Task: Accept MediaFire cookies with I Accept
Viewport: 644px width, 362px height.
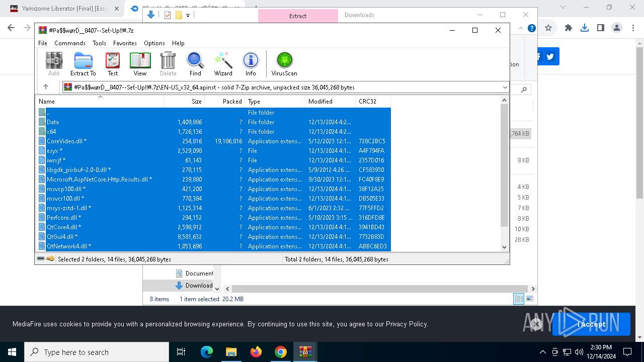Action: coord(591,324)
